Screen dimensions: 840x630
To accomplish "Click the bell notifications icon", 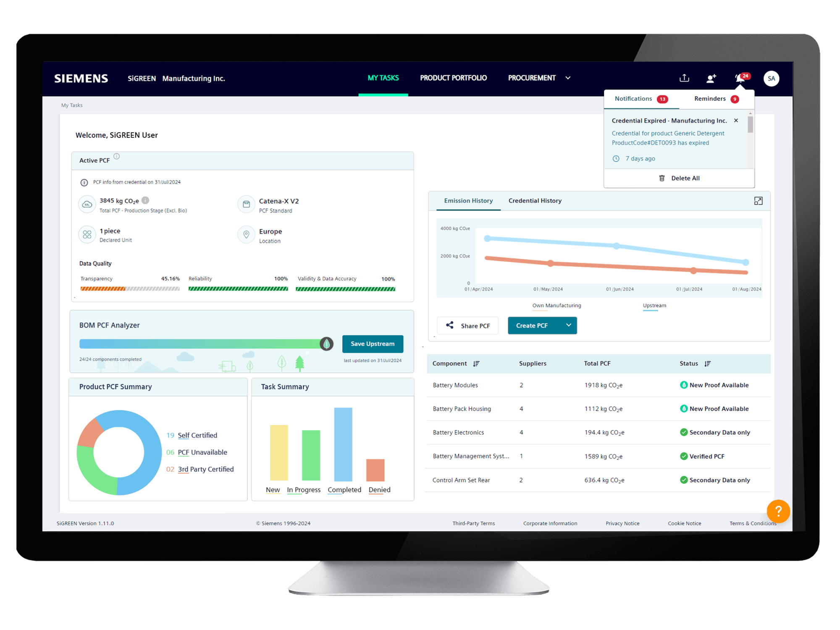I will (740, 77).
